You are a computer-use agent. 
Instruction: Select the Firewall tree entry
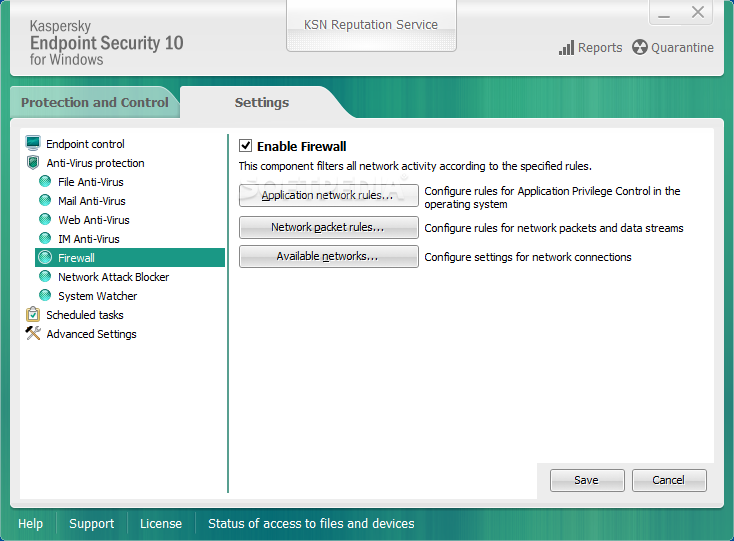coord(130,257)
